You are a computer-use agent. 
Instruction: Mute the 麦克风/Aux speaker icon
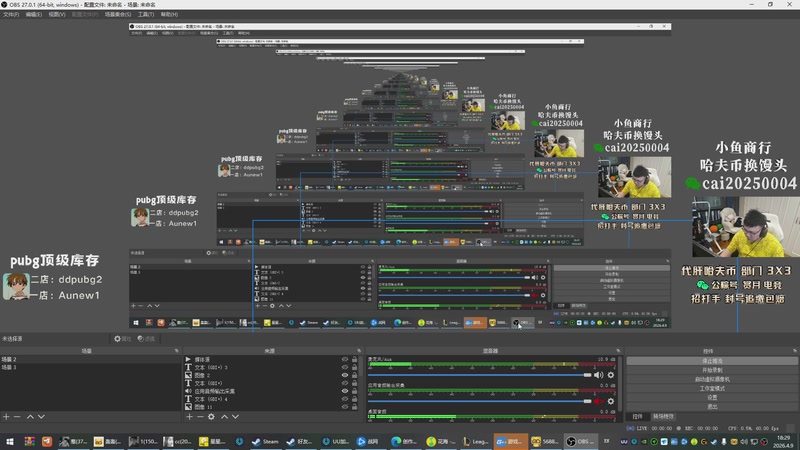click(x=598, y=375)
